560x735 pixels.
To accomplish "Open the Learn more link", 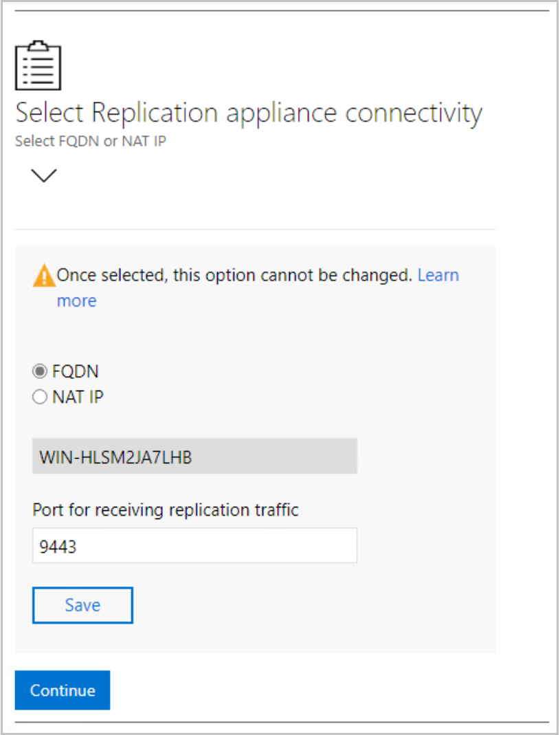I will click(x=438, y=274).
